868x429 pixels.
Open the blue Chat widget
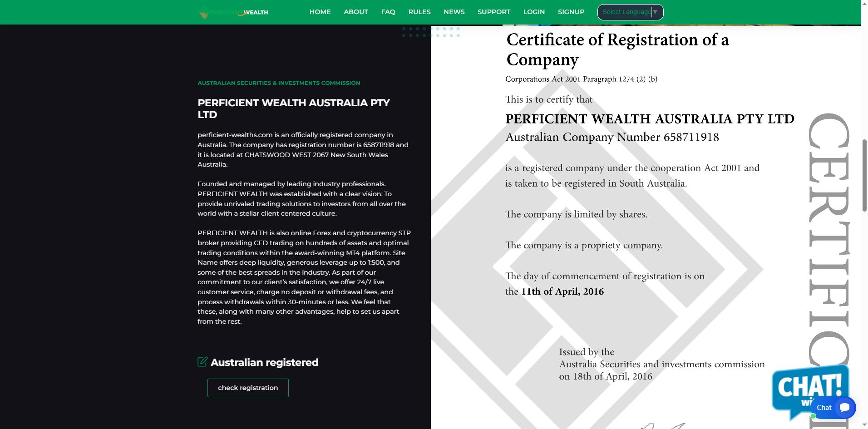click(833, 407)
